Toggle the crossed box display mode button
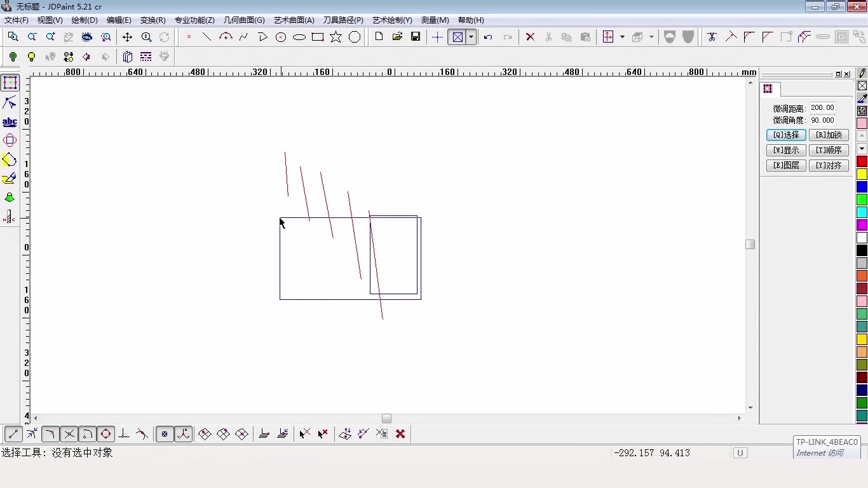 click(x=458, y=37)
